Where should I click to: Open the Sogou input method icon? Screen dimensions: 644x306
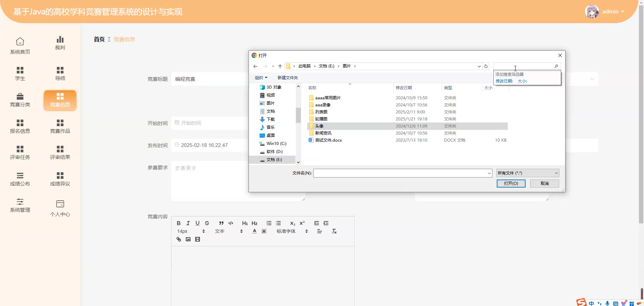pyautogui.click(x=581, y=302)
